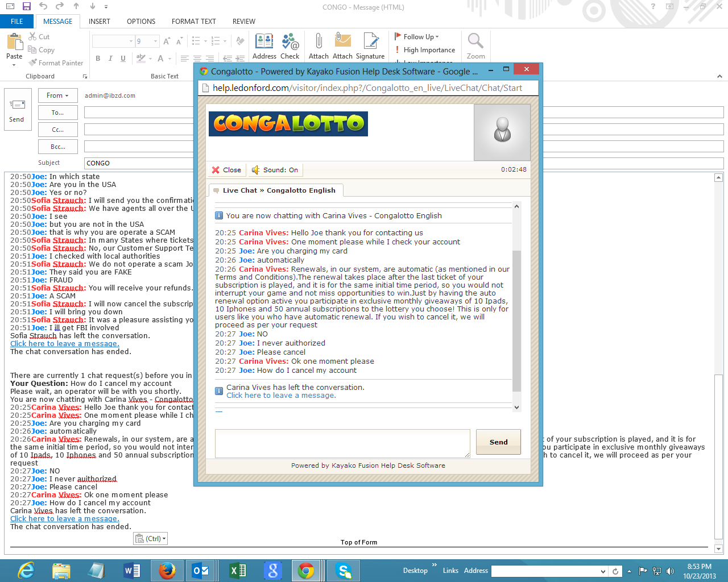The width and height of the screenshot is (728, 582).
Task: Undo the last action in Outlook
Action: pos(43,6)
